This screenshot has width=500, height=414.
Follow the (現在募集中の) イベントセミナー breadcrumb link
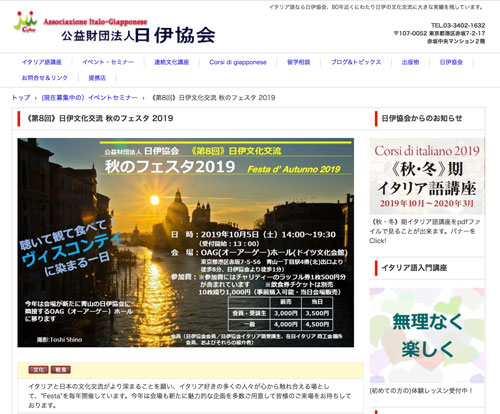point(89,98)
